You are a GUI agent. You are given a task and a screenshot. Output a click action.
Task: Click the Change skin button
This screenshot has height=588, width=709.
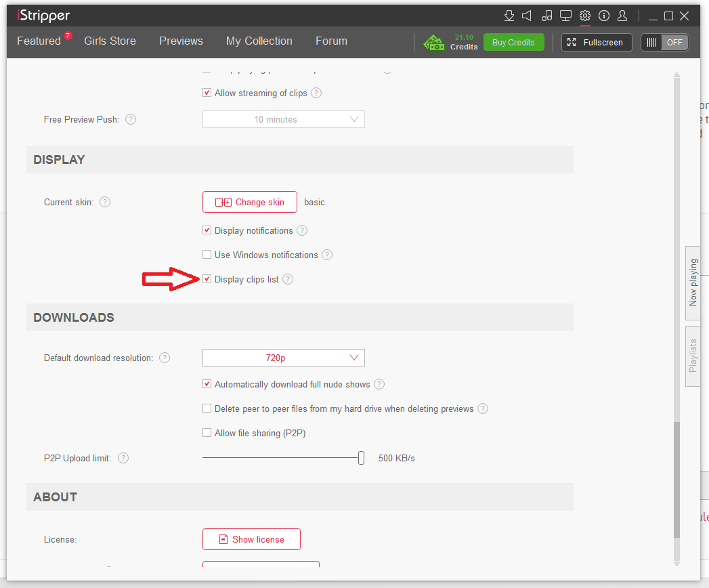249,202
